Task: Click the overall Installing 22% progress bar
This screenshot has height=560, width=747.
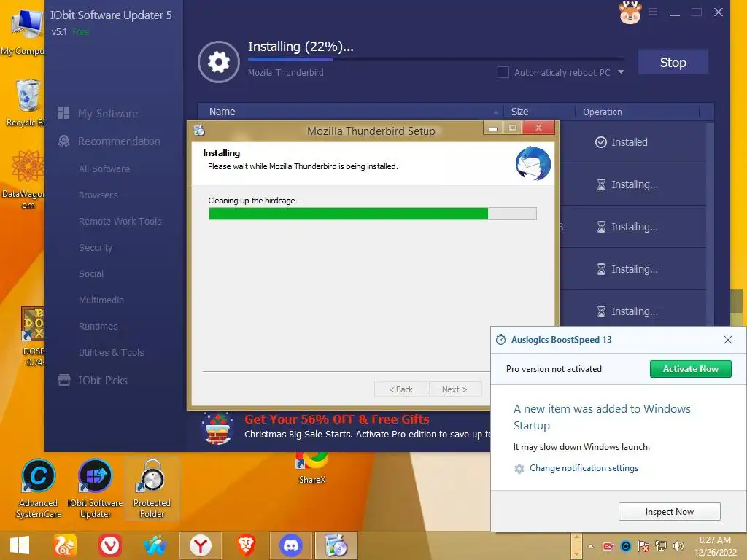Action: (x=436, y=59)
